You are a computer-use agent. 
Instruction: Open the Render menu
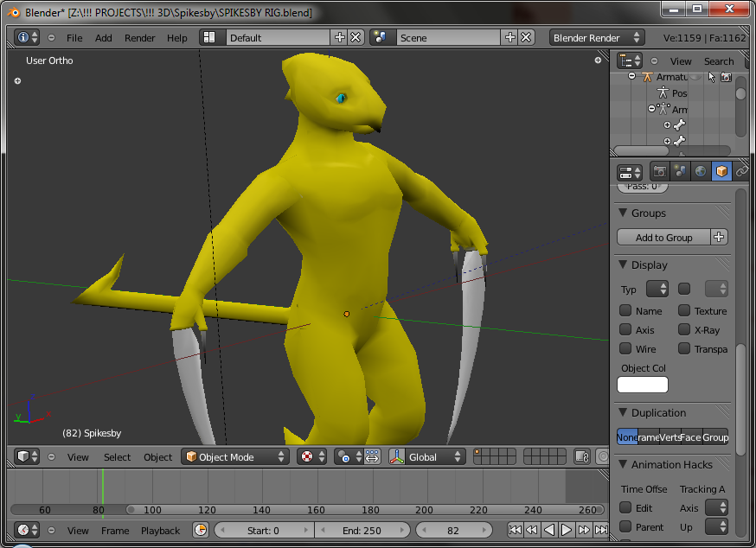139,38
